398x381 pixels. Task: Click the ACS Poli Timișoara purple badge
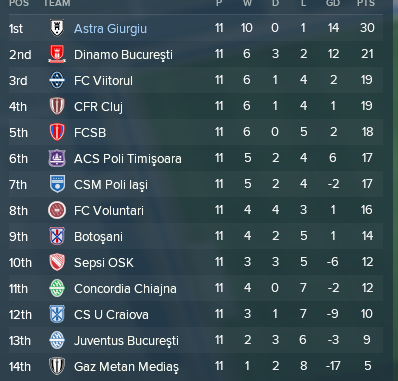pyautogui.click(x=57, y=158)
